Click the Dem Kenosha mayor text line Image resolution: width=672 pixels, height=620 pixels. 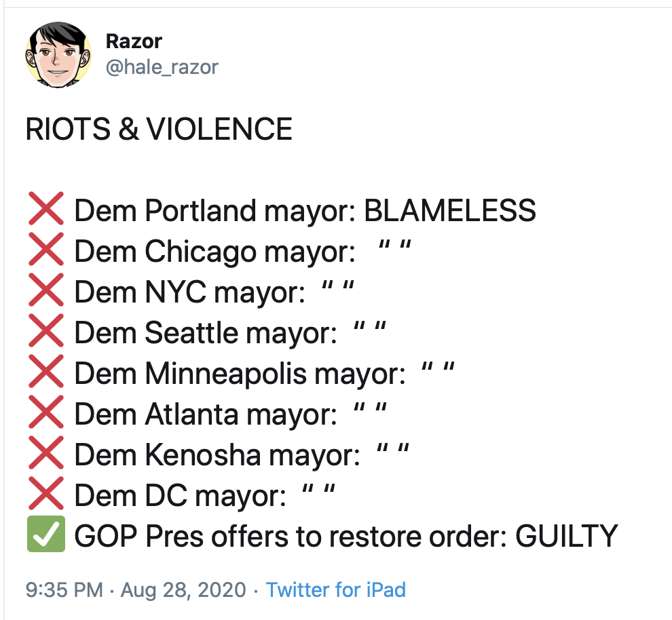242,454
